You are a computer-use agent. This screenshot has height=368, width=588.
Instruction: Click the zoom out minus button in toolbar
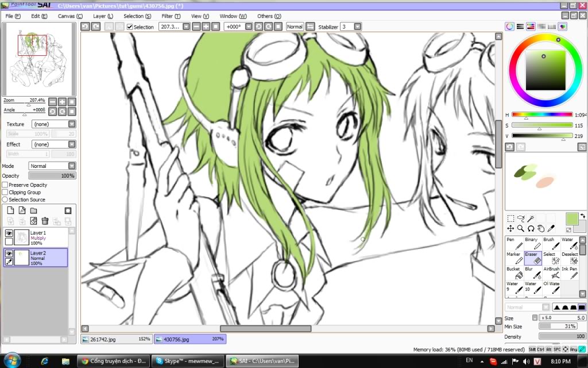(x=196, y=26)
